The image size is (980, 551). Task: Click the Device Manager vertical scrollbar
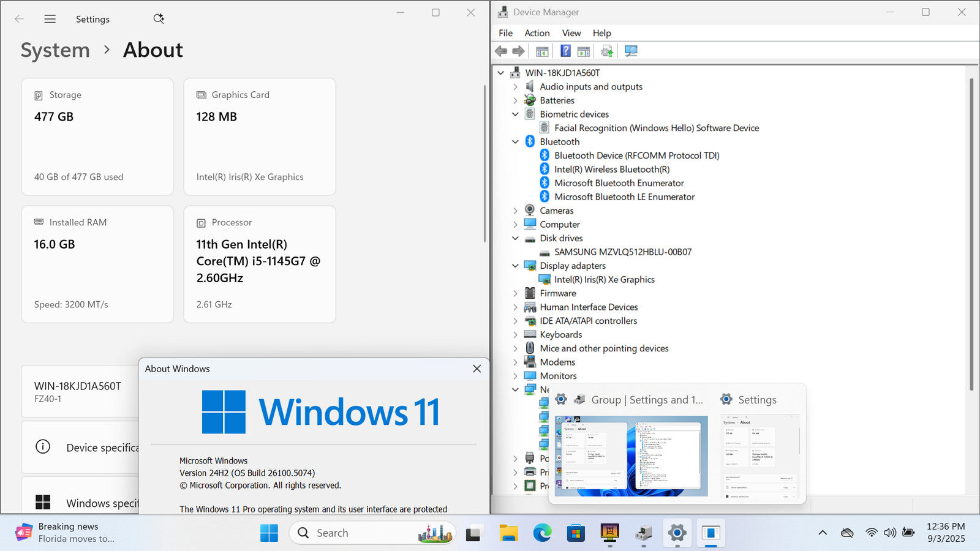coord(971,234)
